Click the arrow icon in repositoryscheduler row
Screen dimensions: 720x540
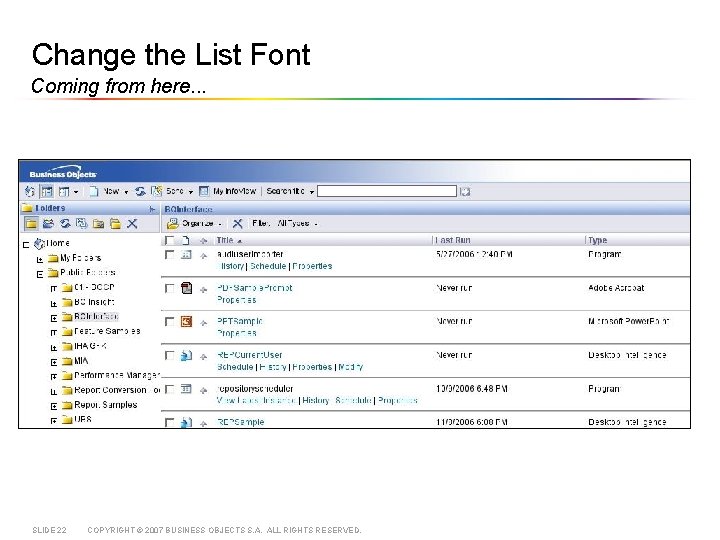203,390
